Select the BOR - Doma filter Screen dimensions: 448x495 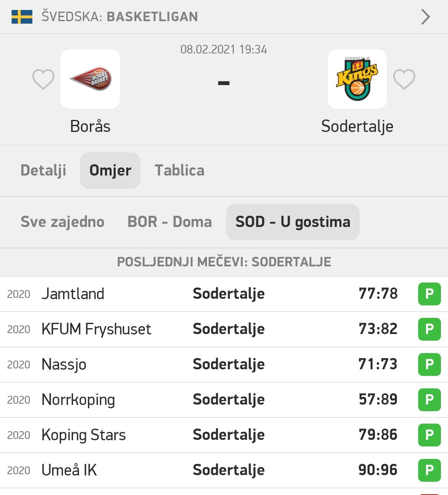click(170, 222)
